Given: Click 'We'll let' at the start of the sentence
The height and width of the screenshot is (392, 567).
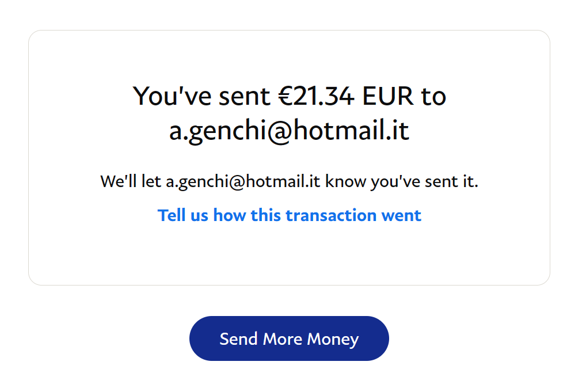Looking at the screenshot, I should point(131,181).
